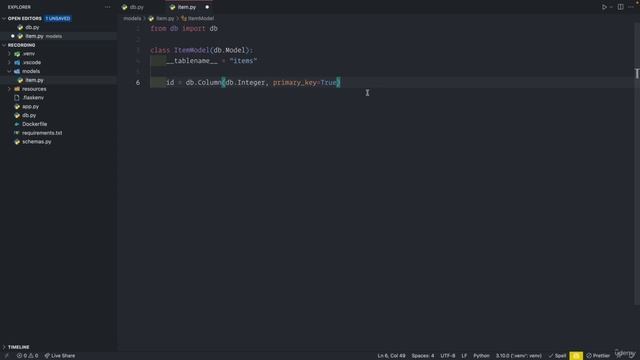Change indentation via Spaces: 4

pos(423,356)
